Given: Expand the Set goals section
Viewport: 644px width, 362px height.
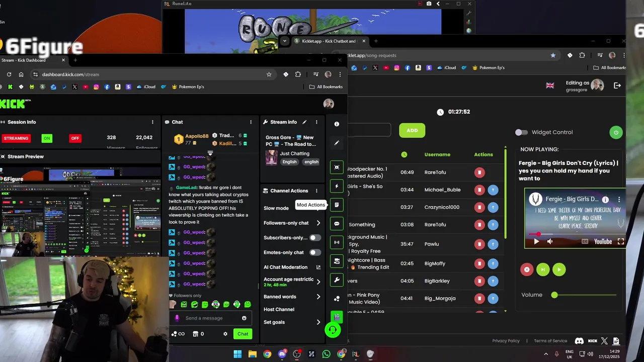Looking at the screenshot, I should click(318, 322).
